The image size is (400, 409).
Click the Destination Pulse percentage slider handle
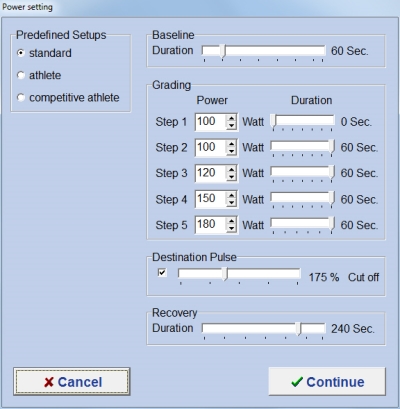tap(226, 274)
